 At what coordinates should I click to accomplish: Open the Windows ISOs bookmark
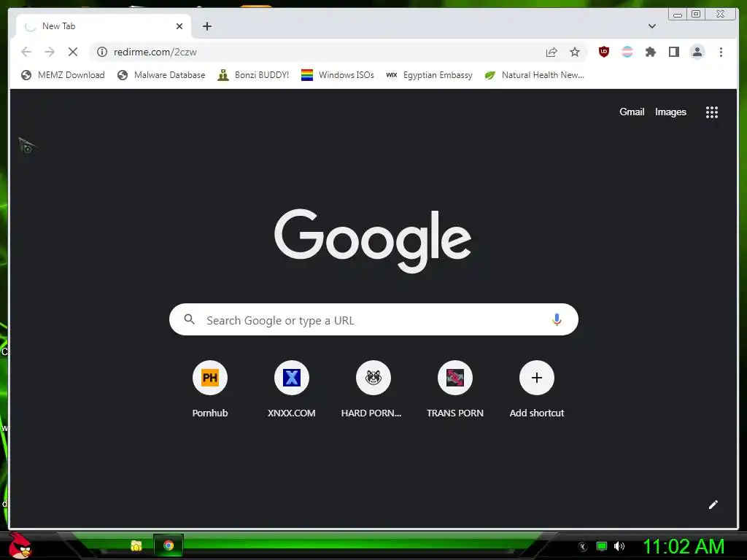337,75
